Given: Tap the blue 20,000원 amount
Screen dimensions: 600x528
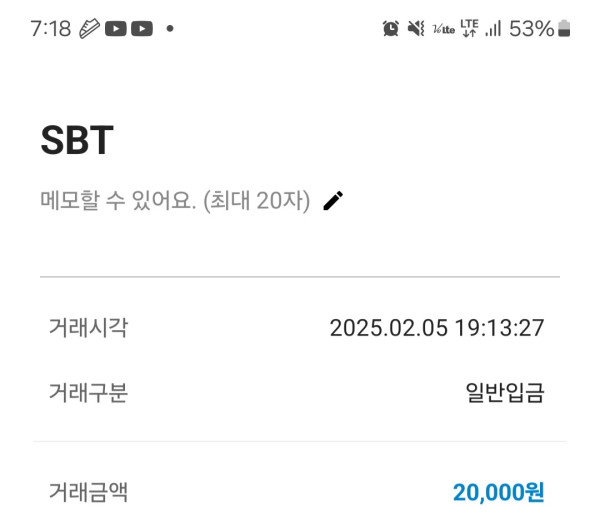Looking at the screenshot, I should coord(498,492).
